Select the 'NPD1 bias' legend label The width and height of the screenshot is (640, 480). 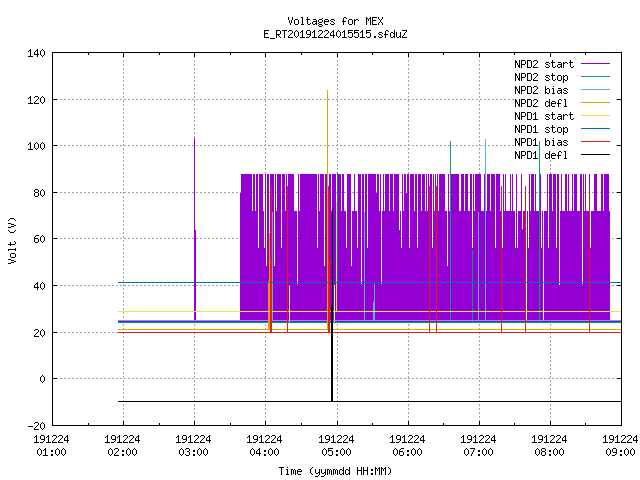coord(541,142)
